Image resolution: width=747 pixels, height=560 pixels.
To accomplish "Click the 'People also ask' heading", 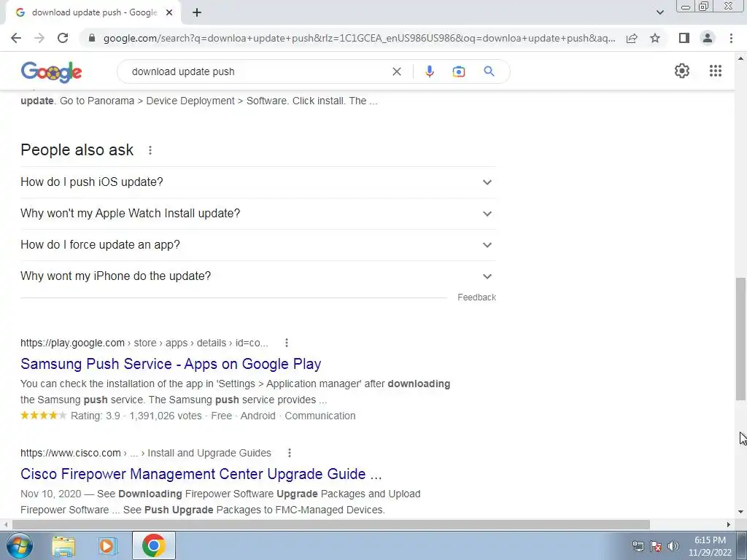I will pyautogui.click(x=77, y=150).
